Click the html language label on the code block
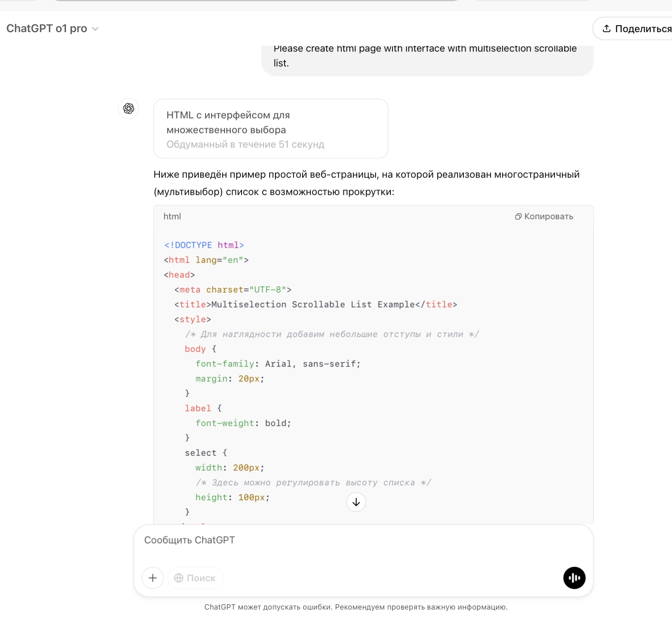This screenshot has height=617, width=672. tap(172, 217)
